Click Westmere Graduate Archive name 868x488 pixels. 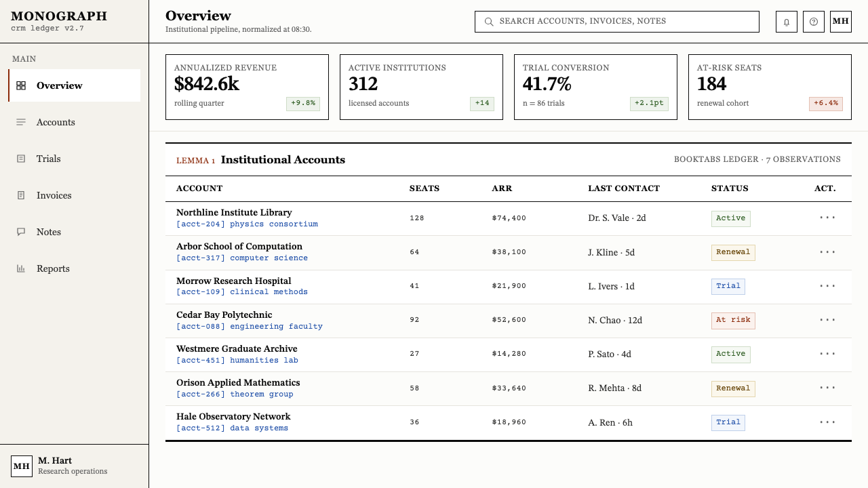point(237,349)
